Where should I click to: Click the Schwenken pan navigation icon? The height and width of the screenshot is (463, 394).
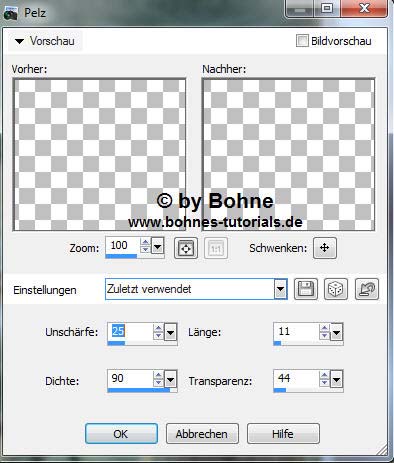click(325, 248)
